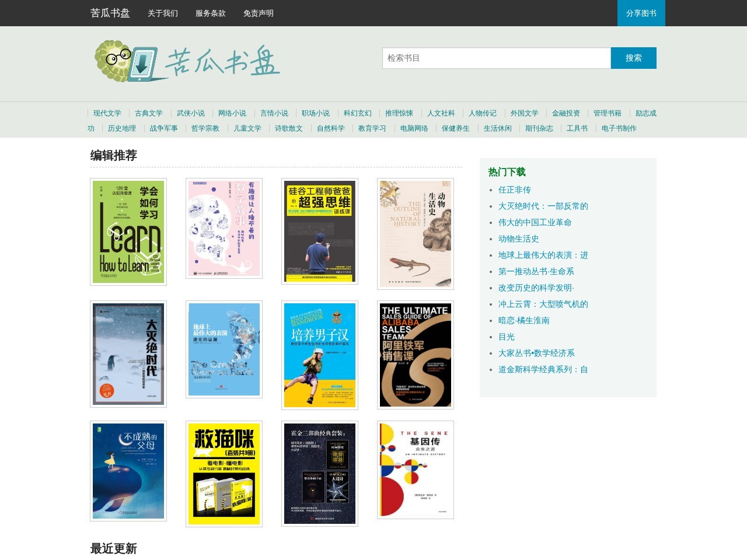
Task: Click the 搜索 button
Action: point(633,58)
